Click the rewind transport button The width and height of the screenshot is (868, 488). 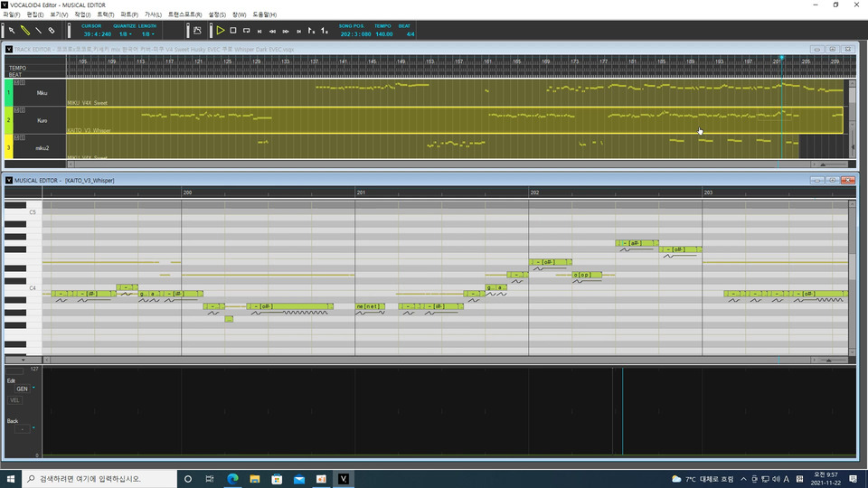tap(272, 31)
